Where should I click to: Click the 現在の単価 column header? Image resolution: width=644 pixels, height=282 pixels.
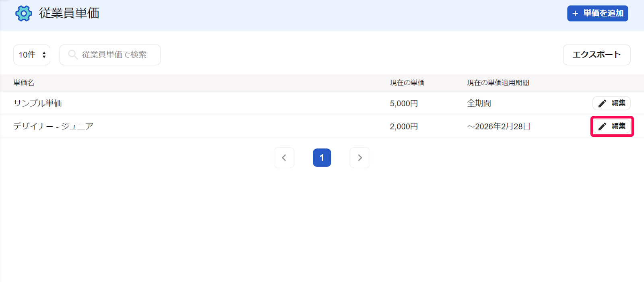coord(407,83)
